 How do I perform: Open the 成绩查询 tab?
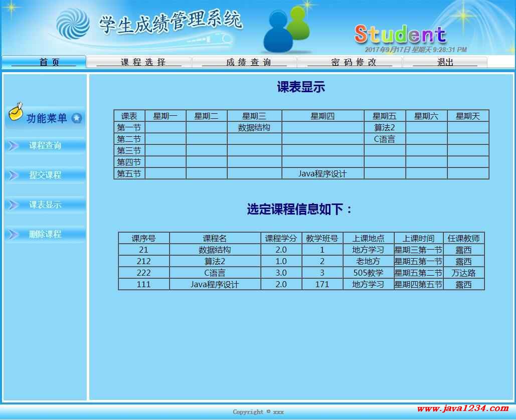pos(244,62)
